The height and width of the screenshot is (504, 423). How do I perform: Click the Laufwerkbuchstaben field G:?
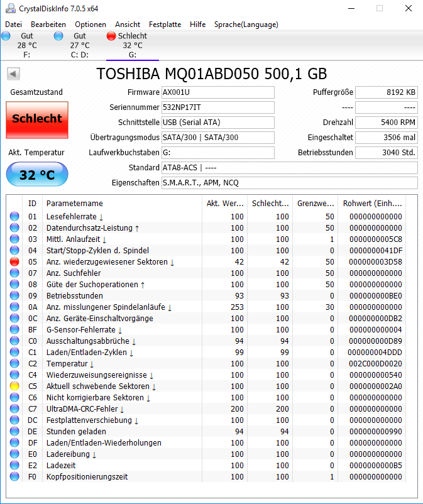(218, 153)
